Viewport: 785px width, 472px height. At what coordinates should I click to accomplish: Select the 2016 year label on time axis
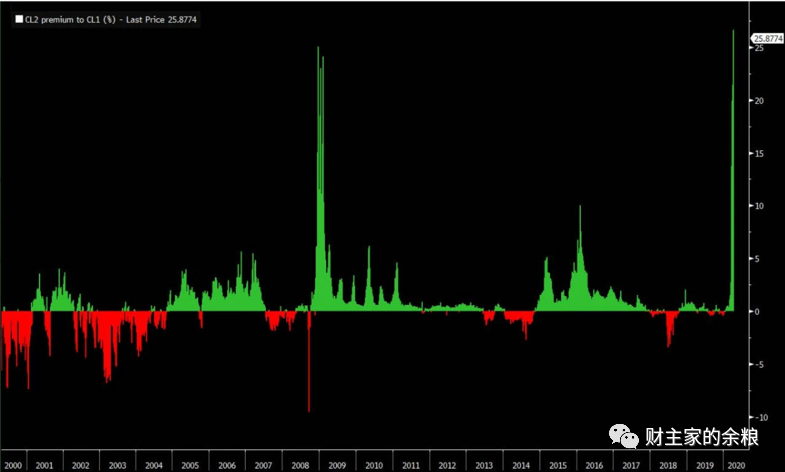click(594, 465)
